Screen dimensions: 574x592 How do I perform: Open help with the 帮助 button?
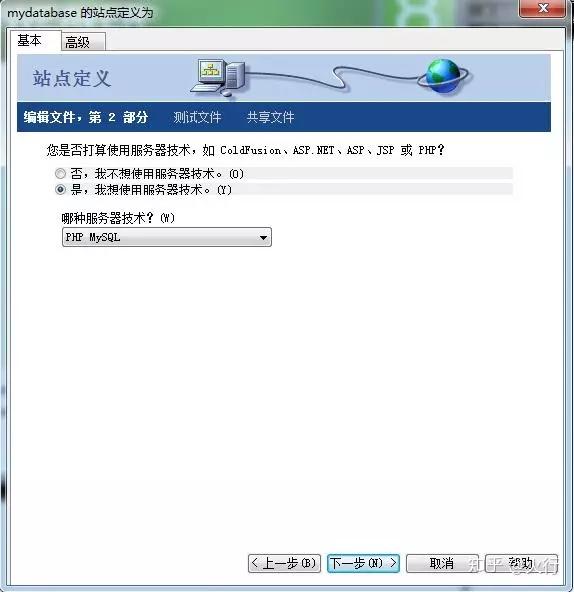pos(521,563)
